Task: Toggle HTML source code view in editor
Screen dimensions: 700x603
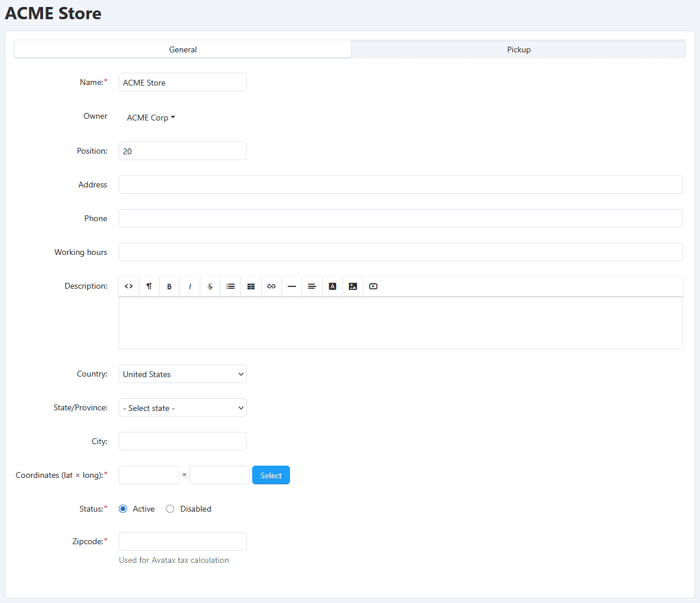Action: click(x=129, y=286)
